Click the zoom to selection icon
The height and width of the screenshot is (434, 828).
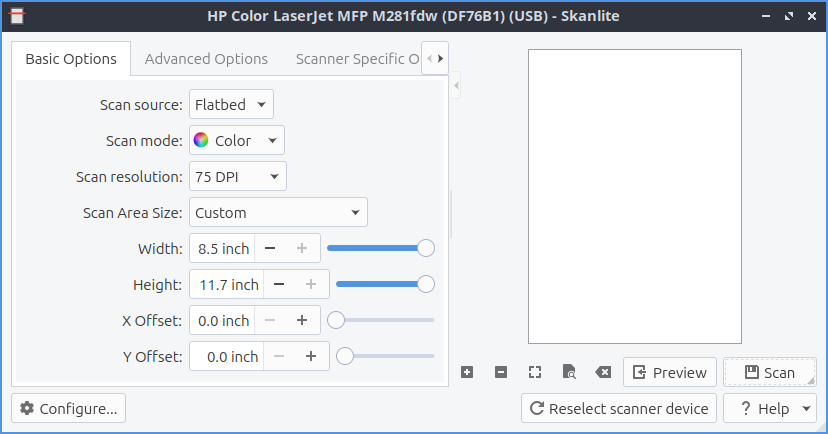coord(535,372)
